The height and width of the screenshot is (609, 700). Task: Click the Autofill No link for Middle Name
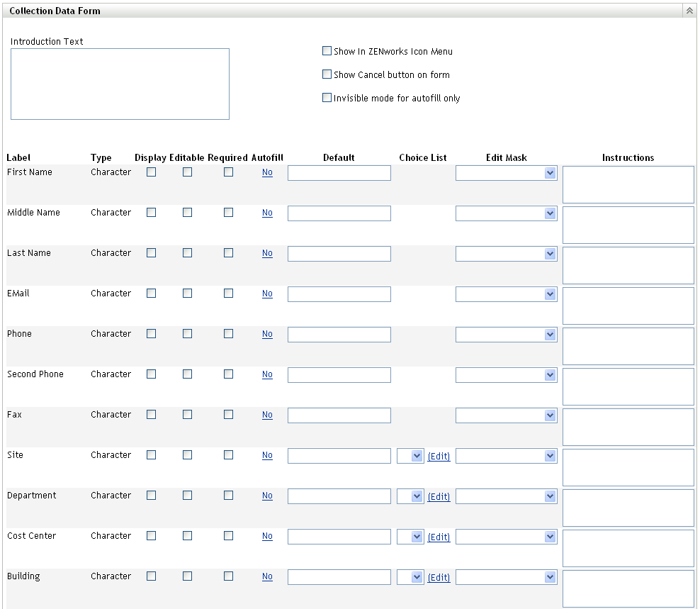(267, 213)
